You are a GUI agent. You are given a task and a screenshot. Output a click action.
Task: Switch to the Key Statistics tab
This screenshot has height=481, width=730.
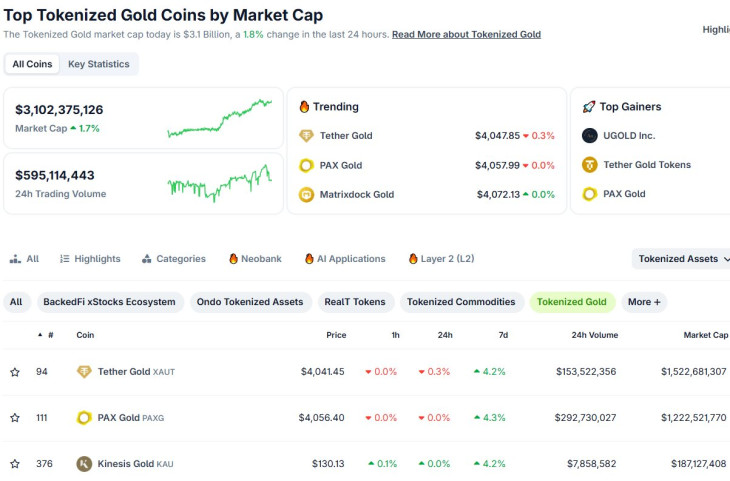click(x=98, y=64)
